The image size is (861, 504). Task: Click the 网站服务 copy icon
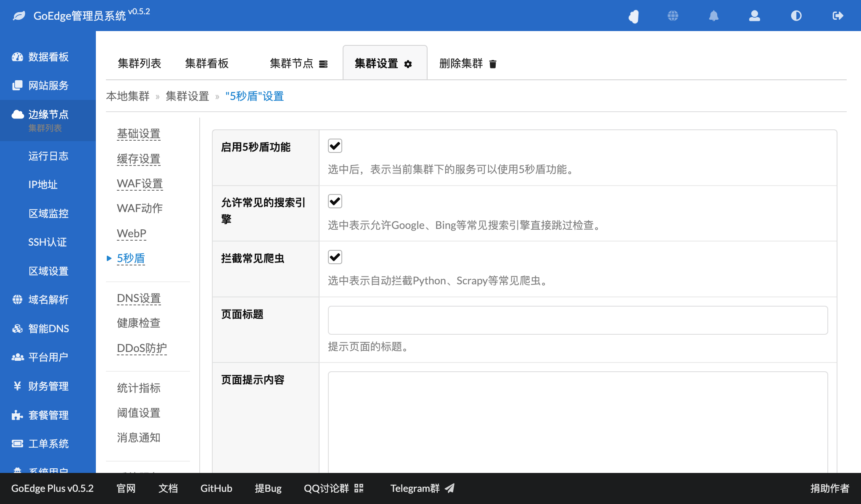(17, 86)
